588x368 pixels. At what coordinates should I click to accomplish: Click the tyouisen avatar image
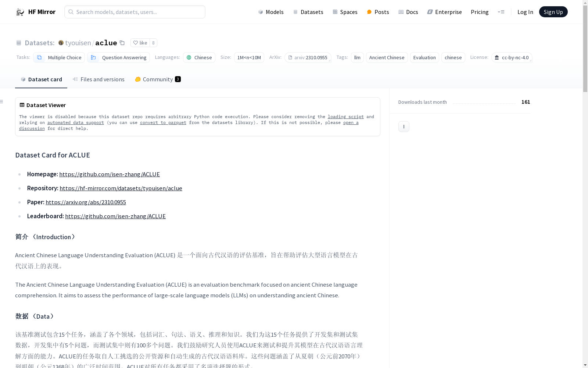(61, 43)
